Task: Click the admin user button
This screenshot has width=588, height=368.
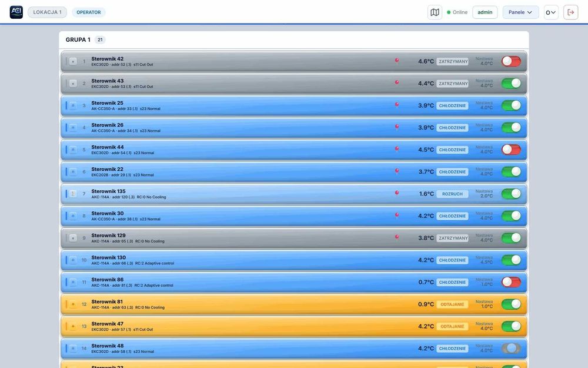Action: click(x=485, y=12)
